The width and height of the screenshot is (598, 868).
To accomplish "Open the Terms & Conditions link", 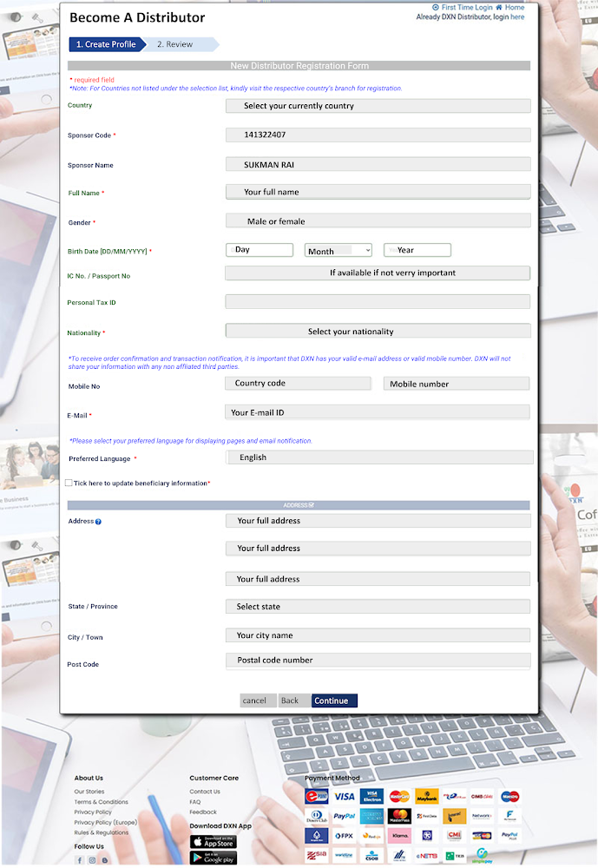I will (x=102, y=801).
